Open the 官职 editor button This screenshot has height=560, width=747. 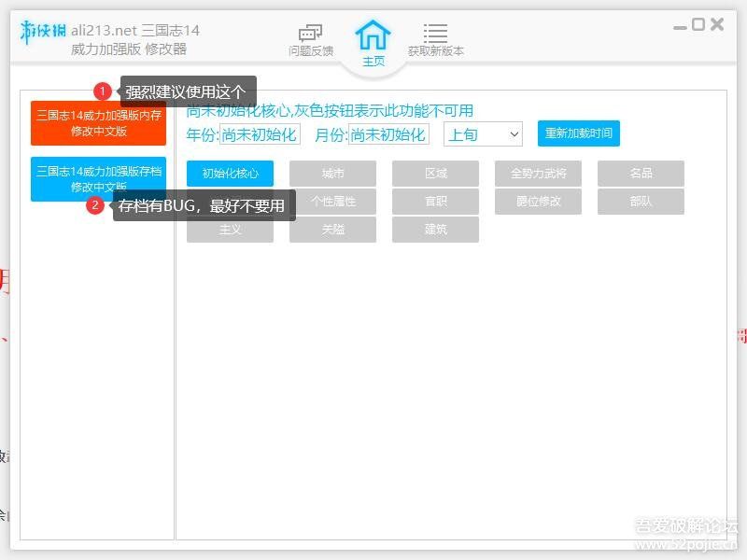435,202
